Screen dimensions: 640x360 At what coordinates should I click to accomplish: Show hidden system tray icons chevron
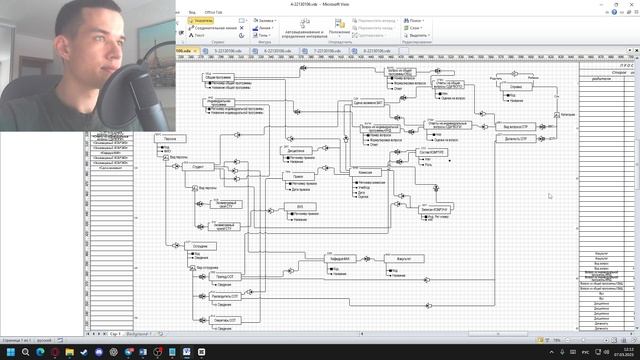(x=551, y=352)
